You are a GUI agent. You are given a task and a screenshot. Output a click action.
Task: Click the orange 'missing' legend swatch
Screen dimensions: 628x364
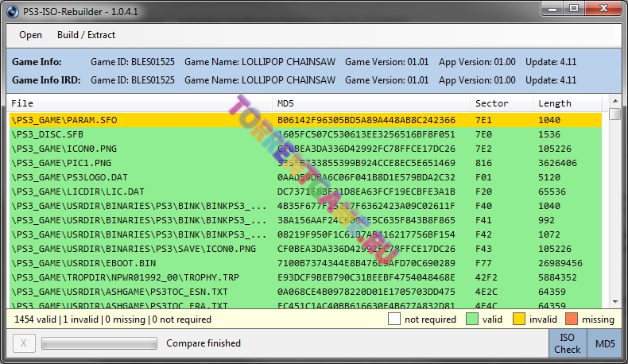572,319
